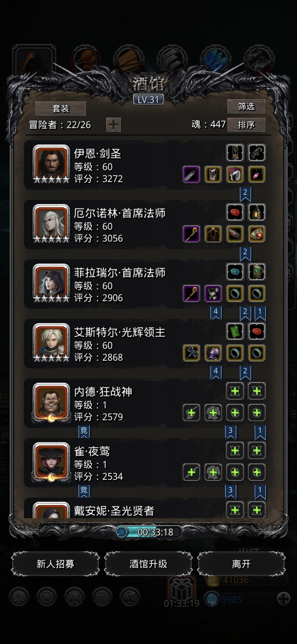
Task: Select 菲拉瑞尔's purple staff weapon icon
Action: [x=191, y=293]
